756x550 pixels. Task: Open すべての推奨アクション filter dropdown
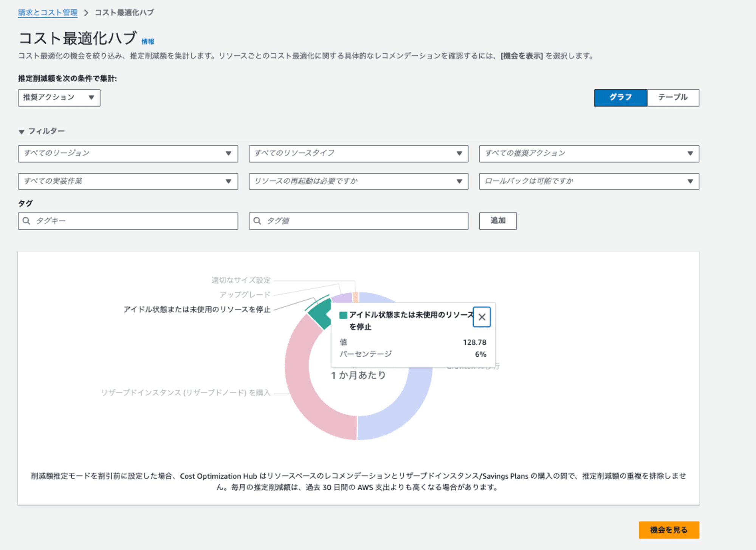pos(589,154)
